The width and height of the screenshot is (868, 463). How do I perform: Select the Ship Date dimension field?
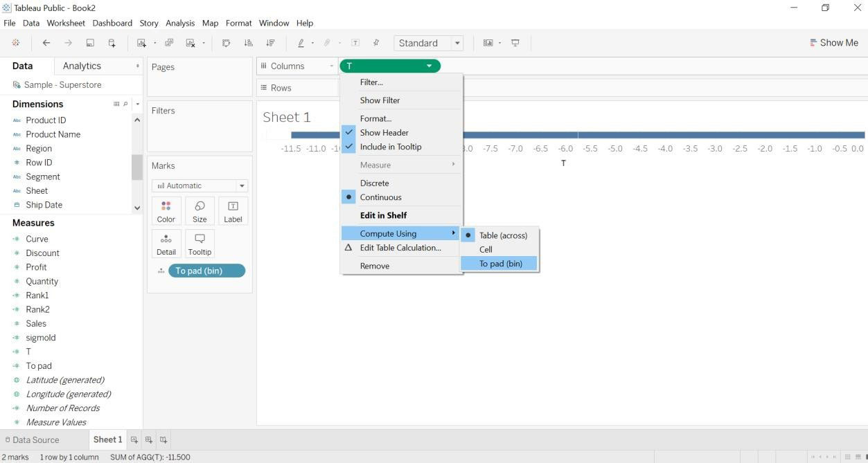tap(44, 205)
